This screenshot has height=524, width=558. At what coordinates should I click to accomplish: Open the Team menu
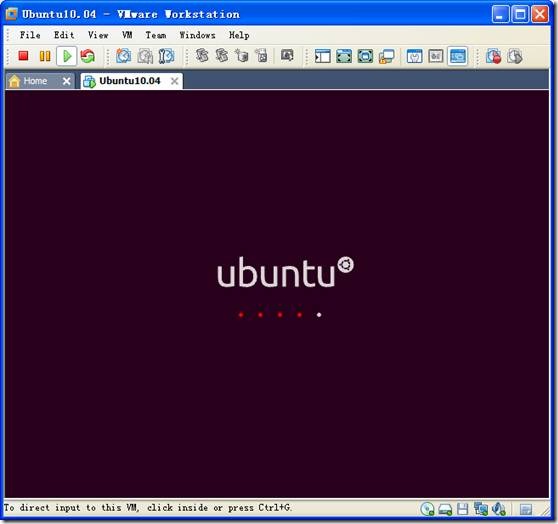coord(156,35)
